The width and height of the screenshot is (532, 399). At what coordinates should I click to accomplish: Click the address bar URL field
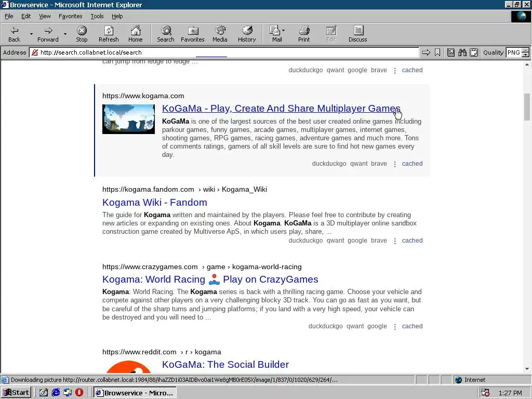[224, 52]
